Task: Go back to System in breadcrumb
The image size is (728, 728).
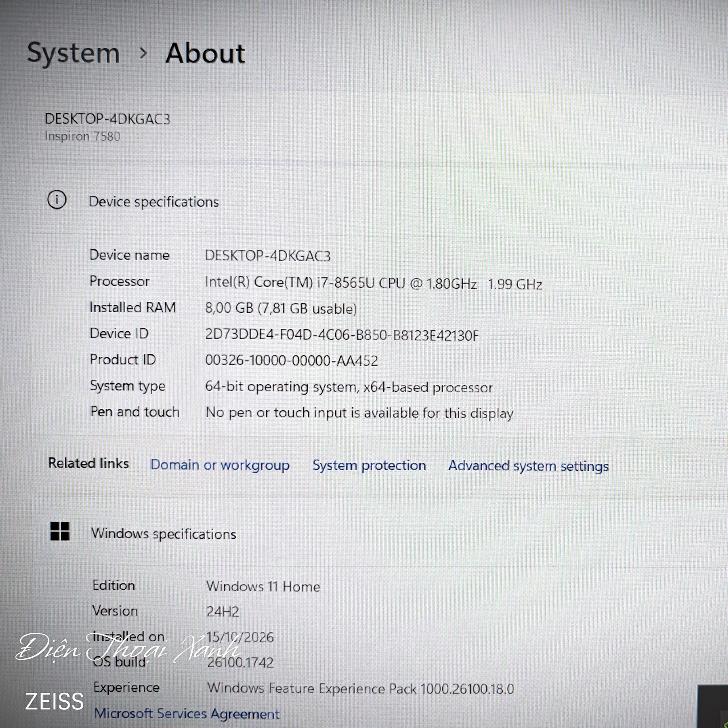Action: pos(74,53)
